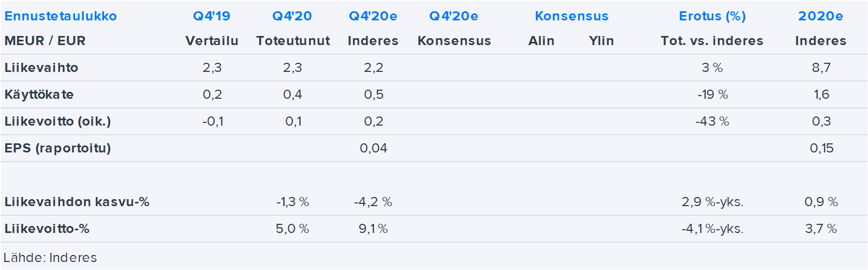868x270 pixels.
Task: Select the Liikevaihto row label
Action: click(x=41, y=68)
